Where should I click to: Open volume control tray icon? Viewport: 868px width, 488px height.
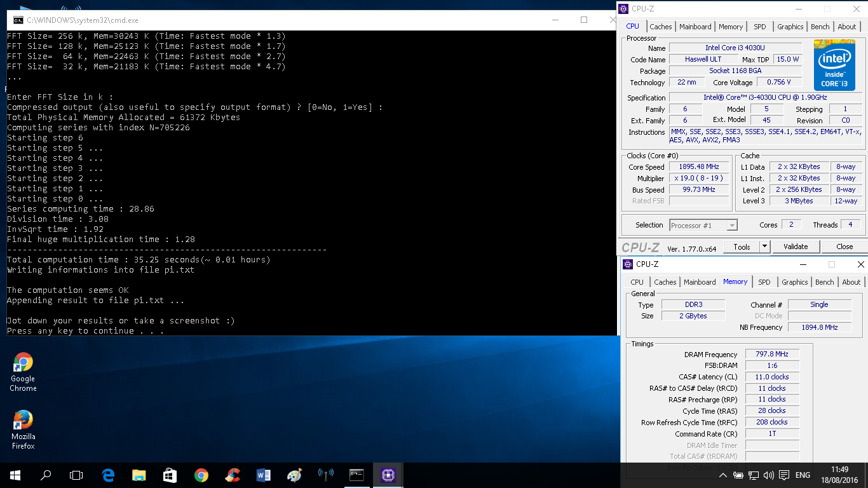point(769,475)
